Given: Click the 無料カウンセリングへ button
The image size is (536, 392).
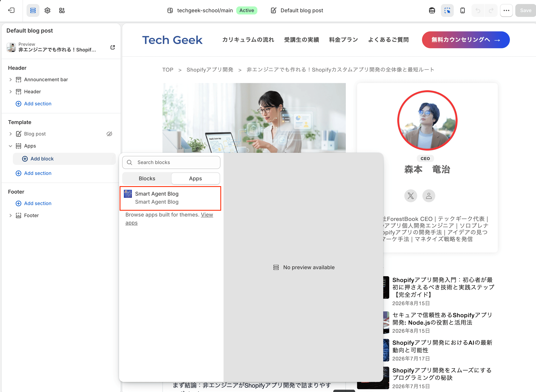Looking at the screenshot, I should point(465,40).
